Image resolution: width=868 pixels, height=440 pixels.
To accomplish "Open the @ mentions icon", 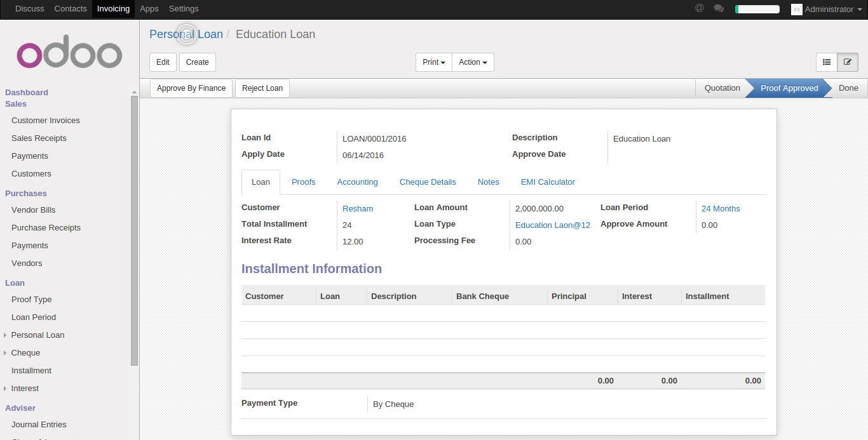I will pos(700,8).
